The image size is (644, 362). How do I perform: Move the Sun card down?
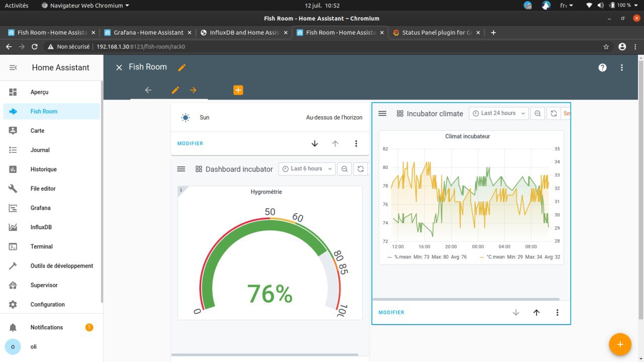315,144
